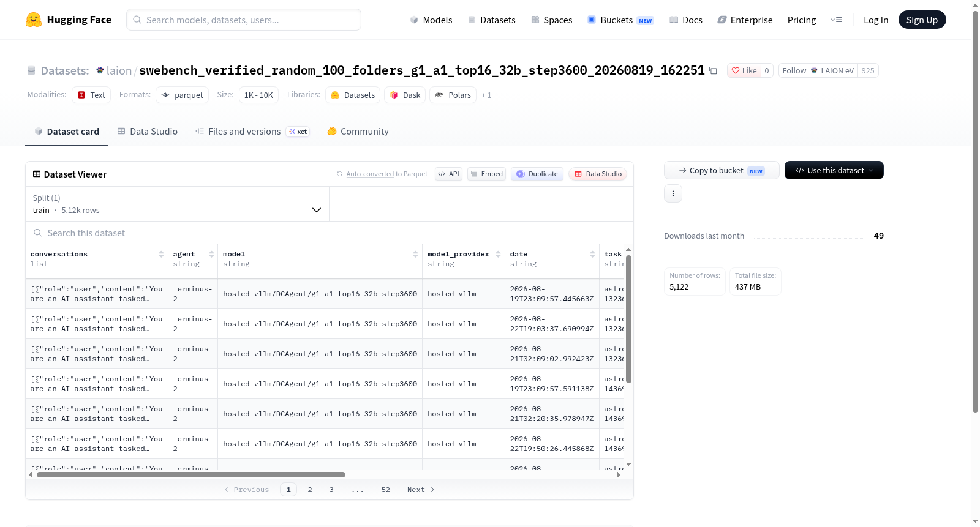980x527 pixels.
Task: Click the Polars library tag
Action: (x=453, y=95)
